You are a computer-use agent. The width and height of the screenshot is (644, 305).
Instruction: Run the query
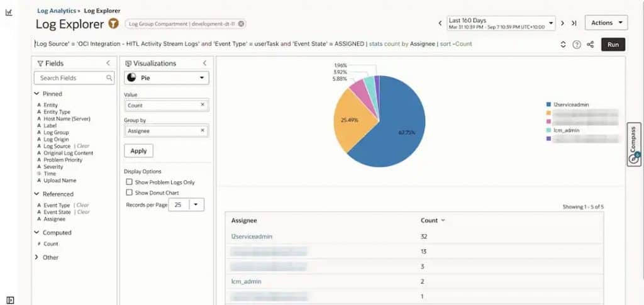pyautogui.click(x=613, y=44)
